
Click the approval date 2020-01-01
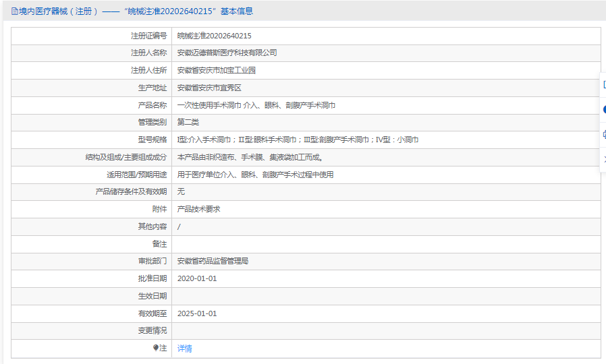[x=196, y=278]
